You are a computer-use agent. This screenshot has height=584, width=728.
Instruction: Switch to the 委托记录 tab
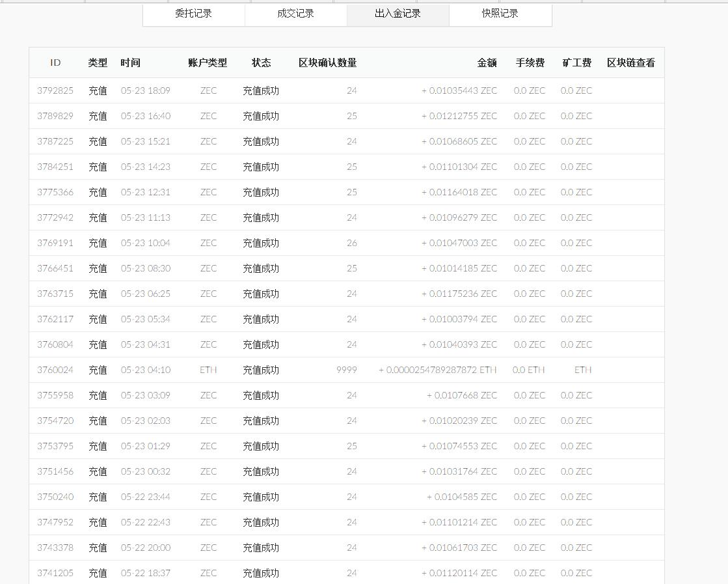click(193, 14)
